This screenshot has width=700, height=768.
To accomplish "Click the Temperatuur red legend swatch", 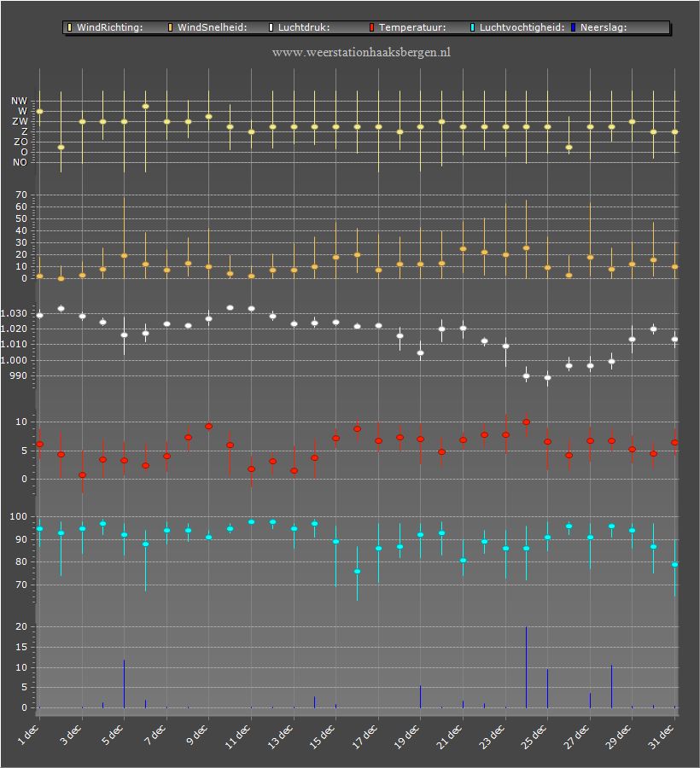I will coord(372,27).
